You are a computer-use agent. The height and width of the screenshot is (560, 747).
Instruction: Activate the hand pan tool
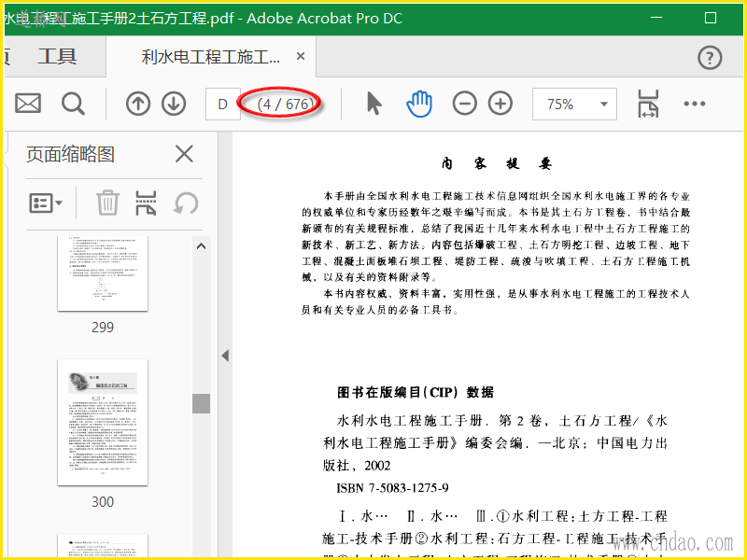pyautogui.click(x=419, y=104)
